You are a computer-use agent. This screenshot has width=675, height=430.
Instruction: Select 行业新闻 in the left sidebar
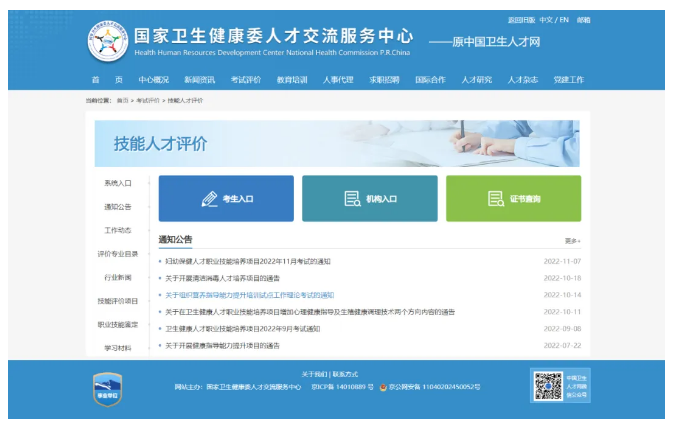(118, 277)
